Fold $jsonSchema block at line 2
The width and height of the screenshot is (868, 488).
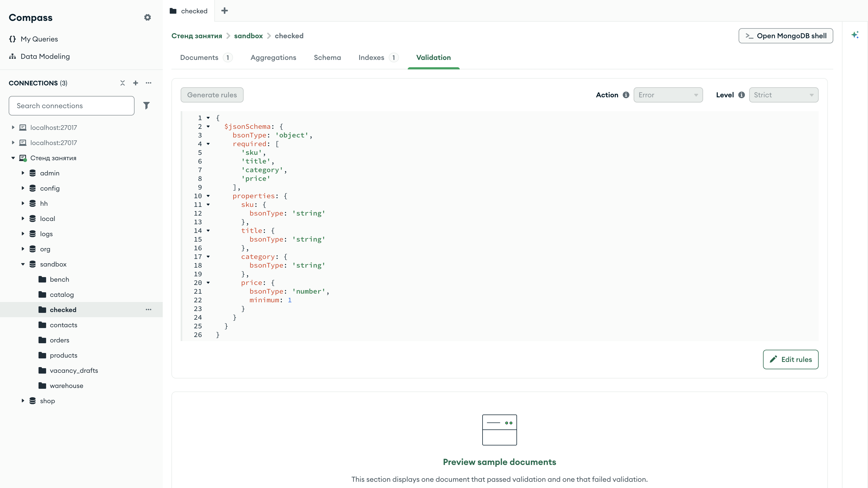coord(208,127)
